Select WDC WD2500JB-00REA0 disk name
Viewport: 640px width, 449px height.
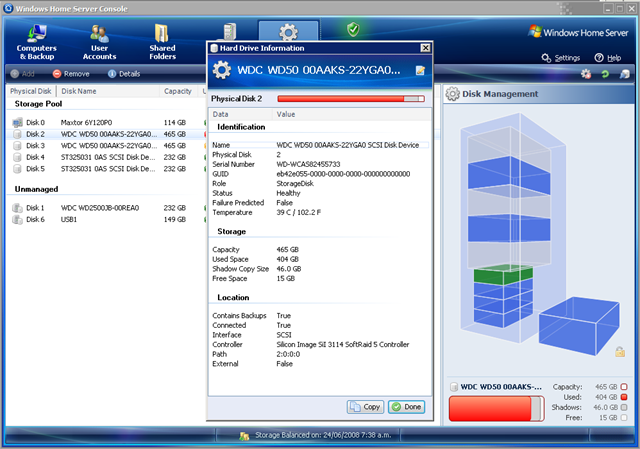100,208
